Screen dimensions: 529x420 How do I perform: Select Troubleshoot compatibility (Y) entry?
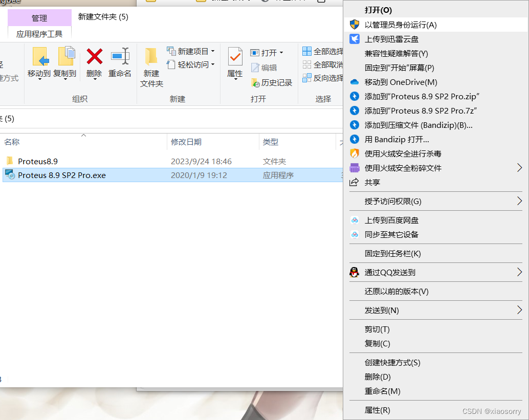click(x=436, y=53)
